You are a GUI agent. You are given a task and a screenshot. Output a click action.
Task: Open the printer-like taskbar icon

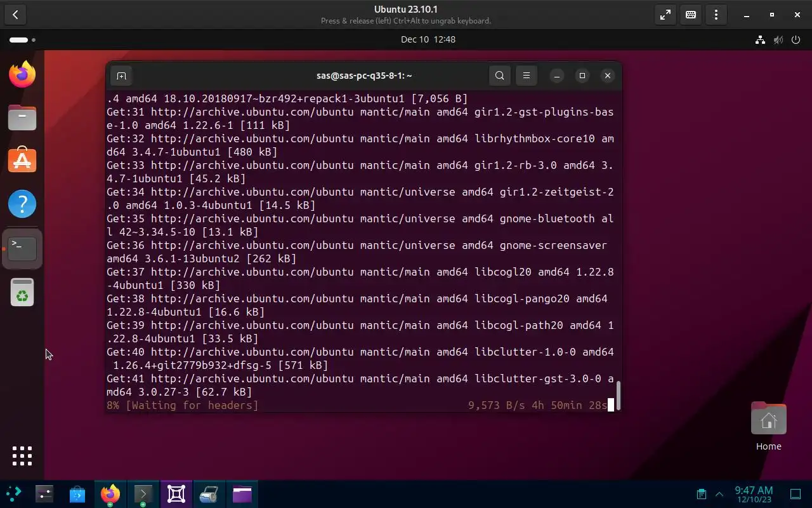coord(209,494)
